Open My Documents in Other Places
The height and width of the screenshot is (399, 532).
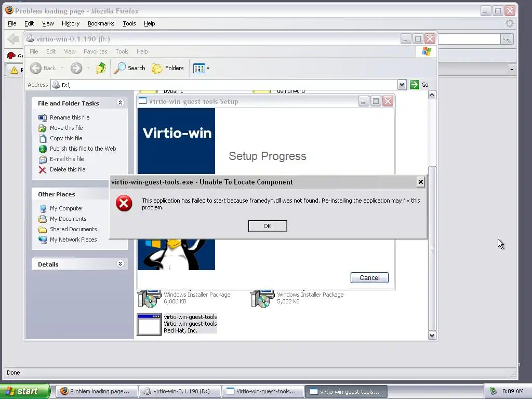[68, 219]
